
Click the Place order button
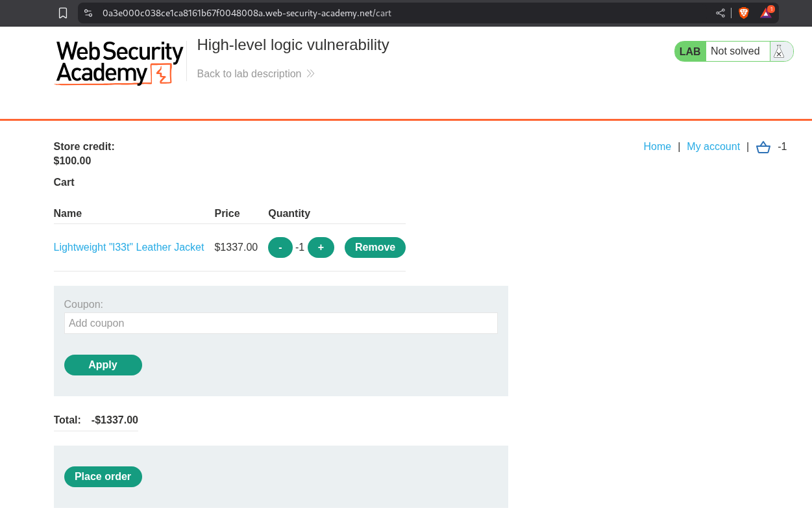coord(103,477)
